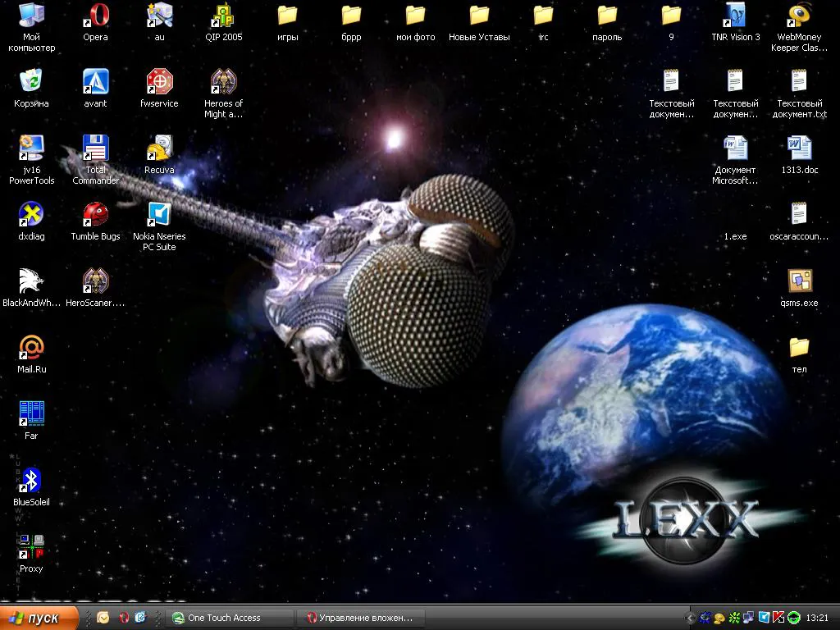Switch to Управление вложен... taskbar window

pyautogui.click(x=362, y=619)
